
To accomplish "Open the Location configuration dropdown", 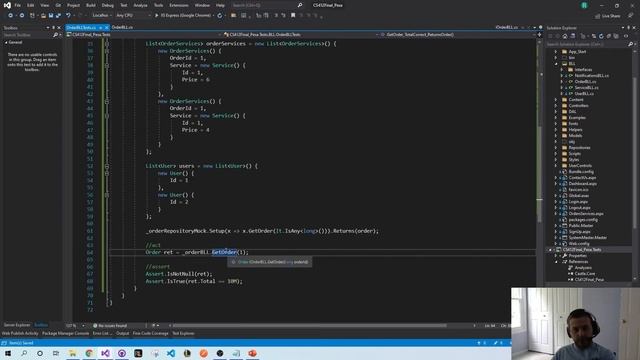I will [101, 16].
